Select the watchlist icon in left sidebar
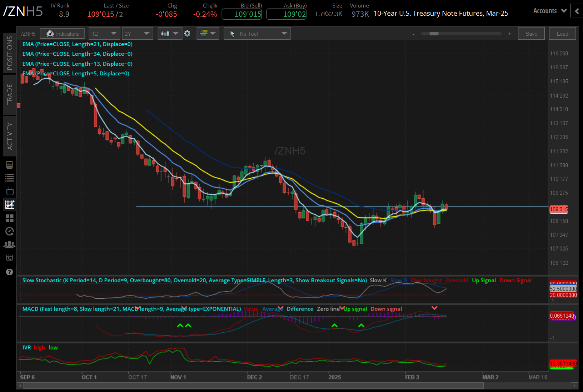The height and width of the screenshot is (392, 583). point(9,178)
